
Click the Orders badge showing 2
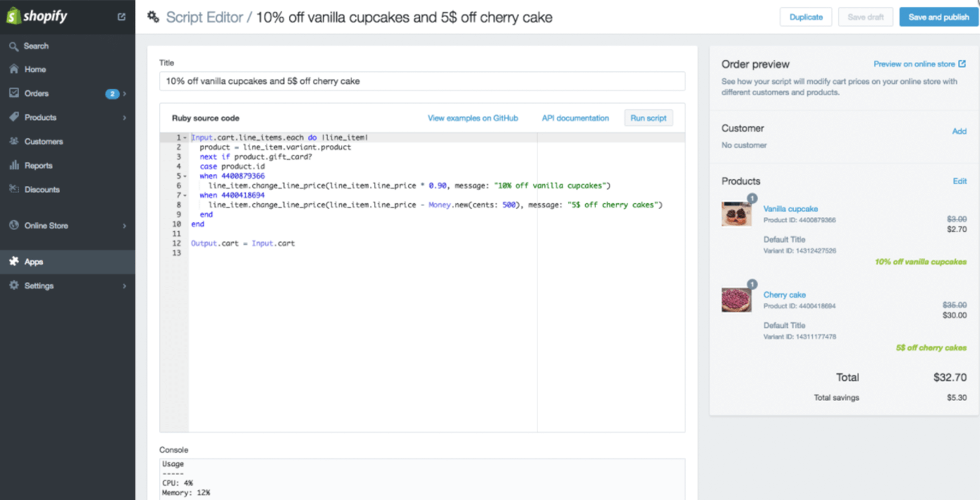112,94
